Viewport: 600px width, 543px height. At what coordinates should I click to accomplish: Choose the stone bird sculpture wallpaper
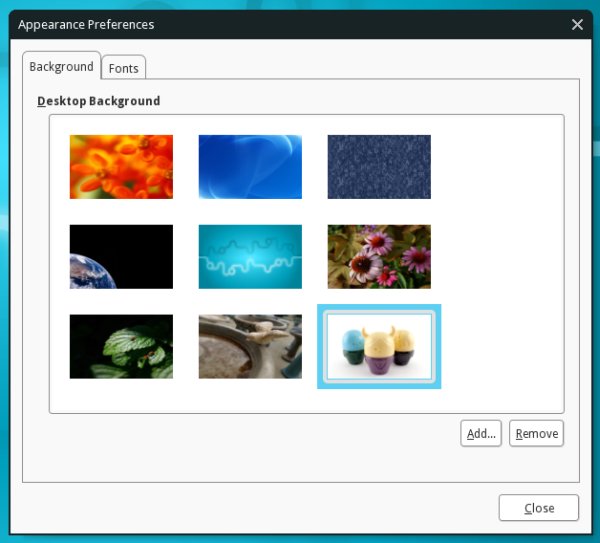pyautogui.click(x=250, y=346)
